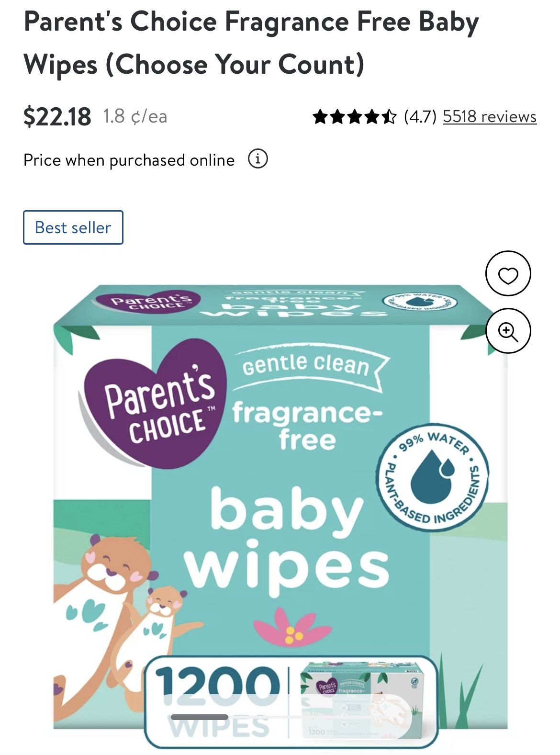Tap the home indicator bar at bottom
This screenshot has width=560, height=755.
(x=199, y=717)
